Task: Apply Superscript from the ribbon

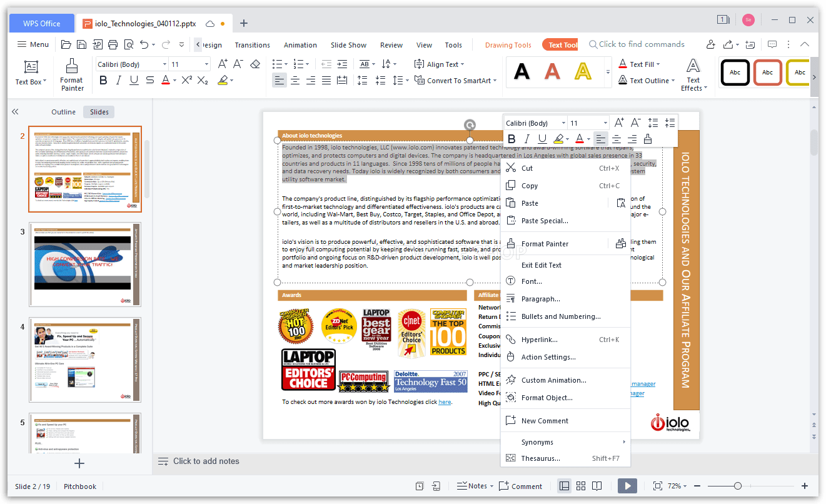Action: (186, 81)
